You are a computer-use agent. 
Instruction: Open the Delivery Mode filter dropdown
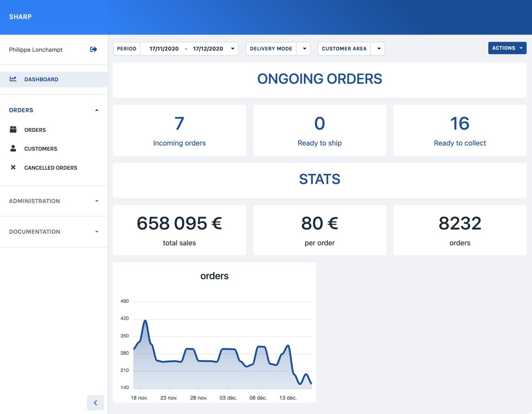click(x=304, y=49)
